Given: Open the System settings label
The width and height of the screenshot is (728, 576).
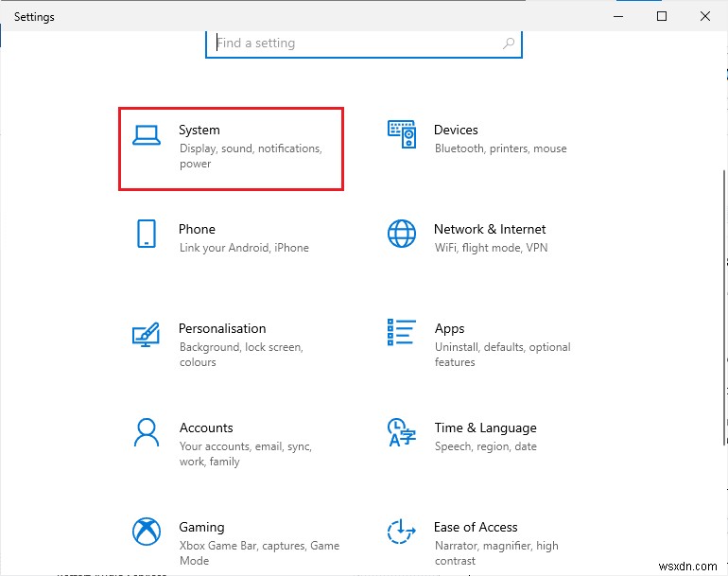Looking at the screenshot, I should (x=199, y=130).
